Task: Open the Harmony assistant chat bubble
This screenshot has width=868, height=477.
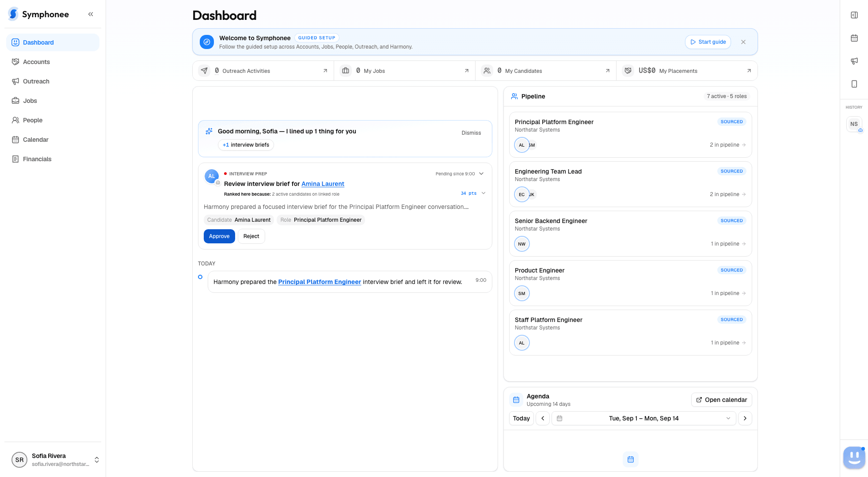Action: point(854,458)
